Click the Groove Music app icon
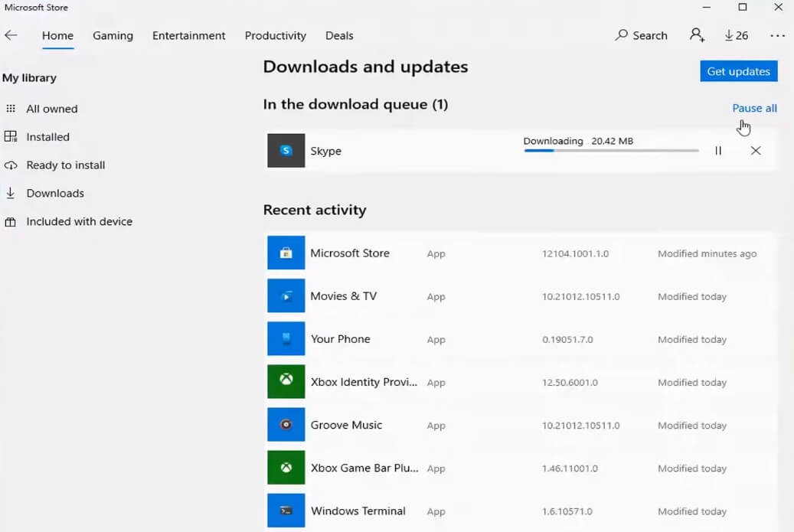This screenshot has width=794, height=532. (286, 425)
